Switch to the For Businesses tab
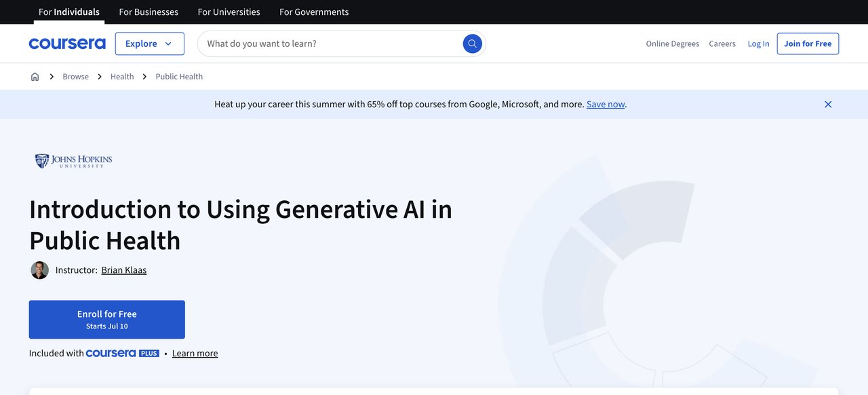This screenshot has width=868, height=395. (x=149, y=12)
